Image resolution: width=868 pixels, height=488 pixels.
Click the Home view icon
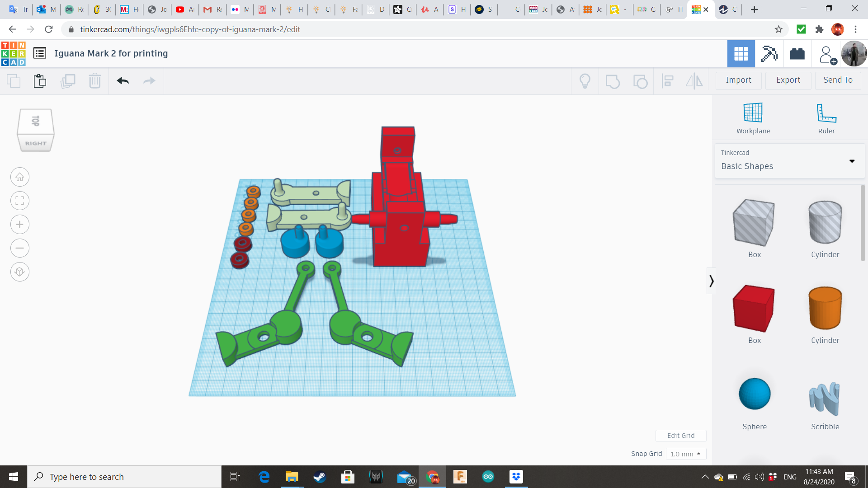[x=20, y=177]
